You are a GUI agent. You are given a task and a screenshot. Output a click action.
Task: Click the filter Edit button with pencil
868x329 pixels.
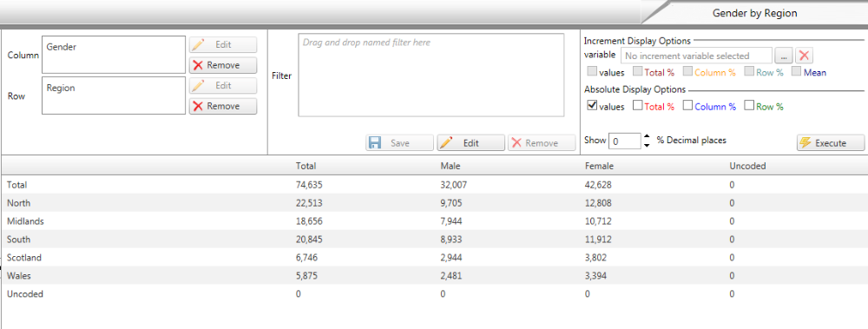click(x=470, y=143)
